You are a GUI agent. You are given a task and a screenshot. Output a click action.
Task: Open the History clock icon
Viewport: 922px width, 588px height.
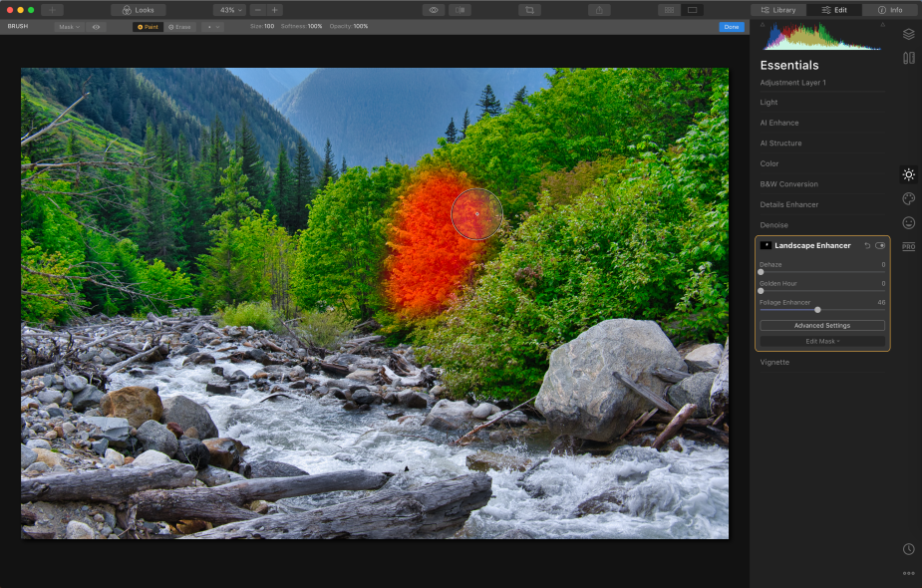[908, 549]
